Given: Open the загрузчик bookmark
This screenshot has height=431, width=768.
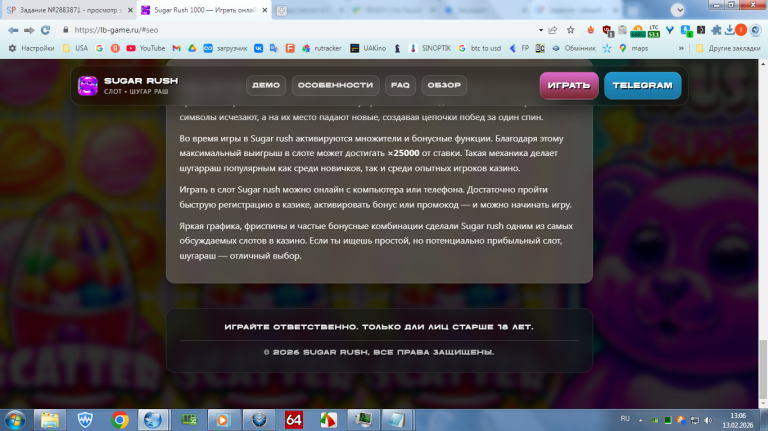Looking at the screenshot, I should [225, 48].
